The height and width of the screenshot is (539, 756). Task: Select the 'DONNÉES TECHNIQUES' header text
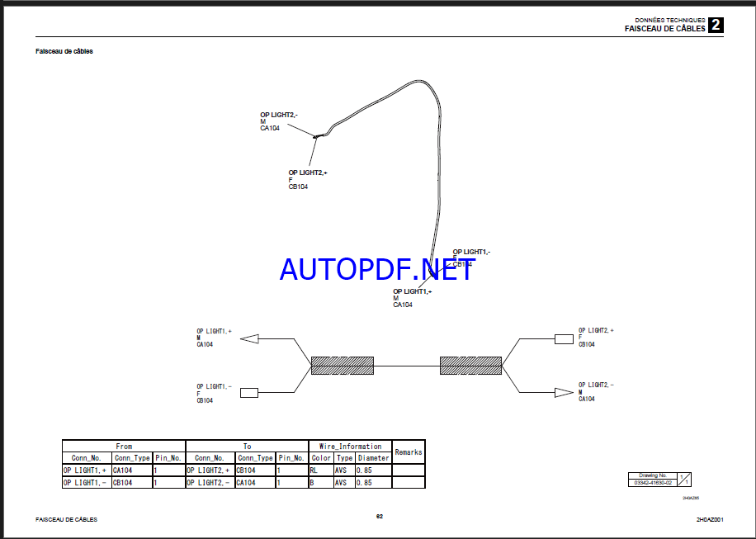click(x=669, y=20)
